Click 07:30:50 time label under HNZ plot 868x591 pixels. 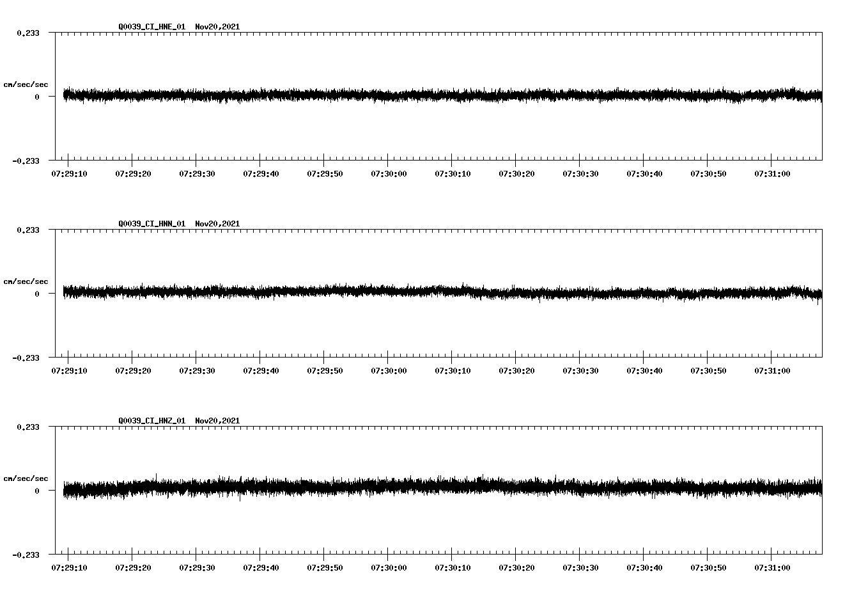click(708, 568)
